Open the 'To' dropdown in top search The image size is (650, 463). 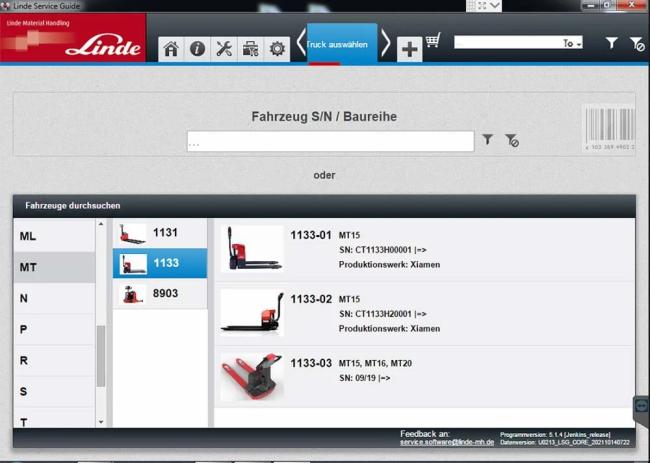(x=572, y=43)
